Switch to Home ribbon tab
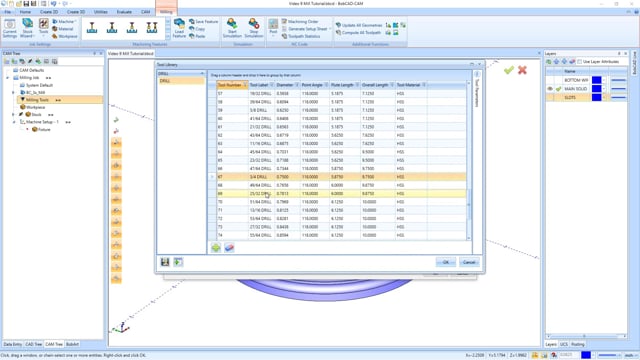Screen dimensions: 640x360 25,12
